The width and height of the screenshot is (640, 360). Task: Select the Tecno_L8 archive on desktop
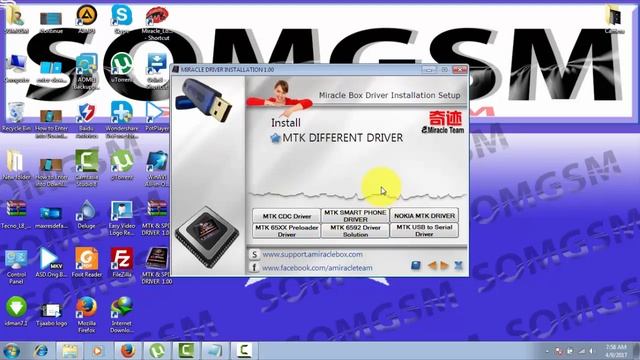[16, 214]
